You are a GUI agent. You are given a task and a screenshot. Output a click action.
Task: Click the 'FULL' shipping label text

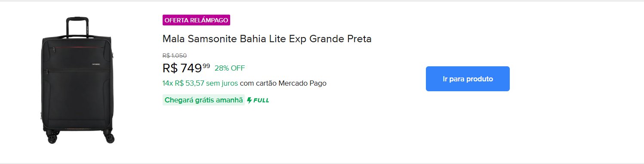261,100
